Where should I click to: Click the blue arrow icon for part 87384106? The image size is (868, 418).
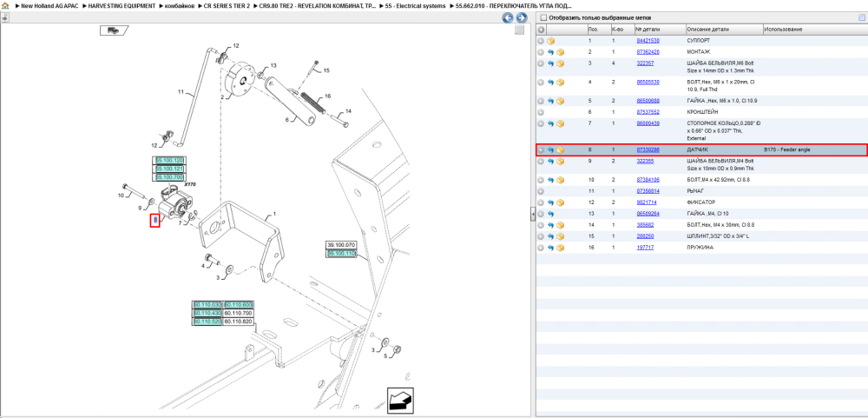tap(551, 180)
